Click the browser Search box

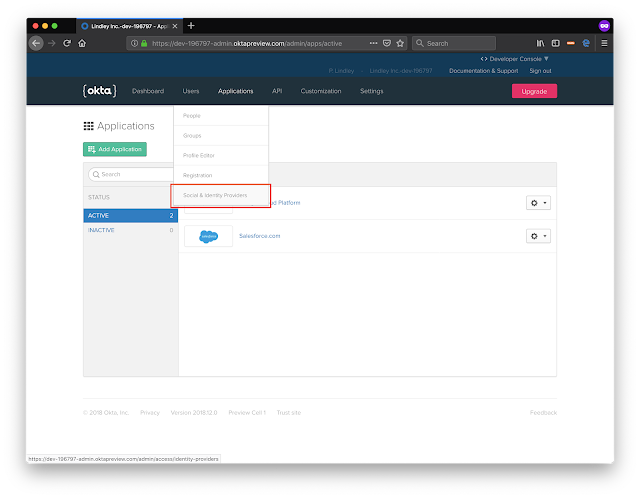[454, 43]
